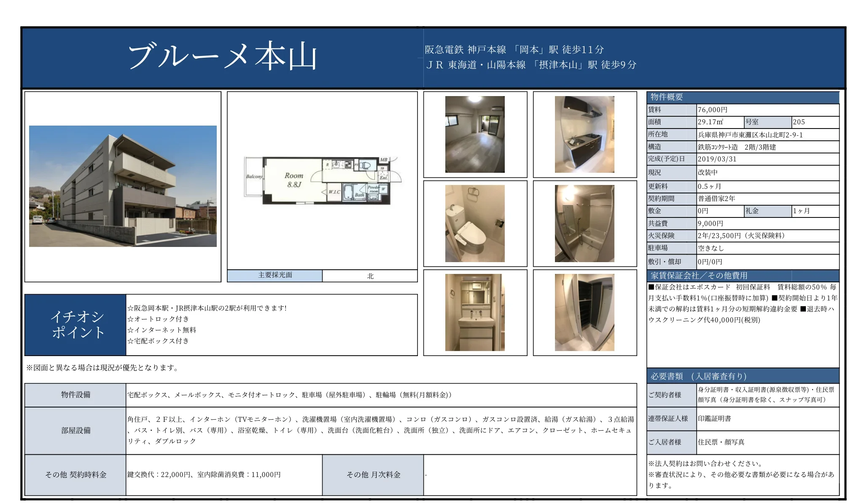867x504 pixels.
Task: Click the 主要採光面 label
Action: tap(274, 275)
